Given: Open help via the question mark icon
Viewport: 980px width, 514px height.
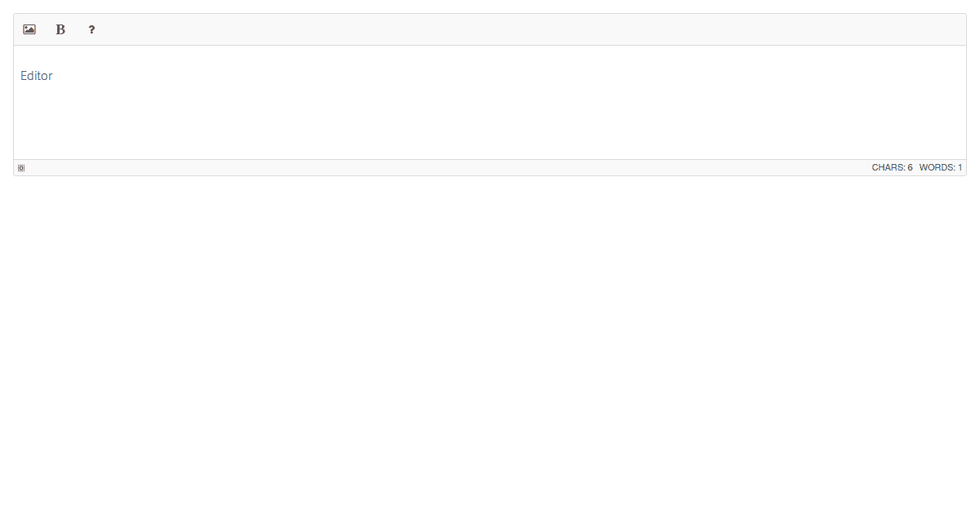Looking at the screenshot, I should (x=91, y=29).
